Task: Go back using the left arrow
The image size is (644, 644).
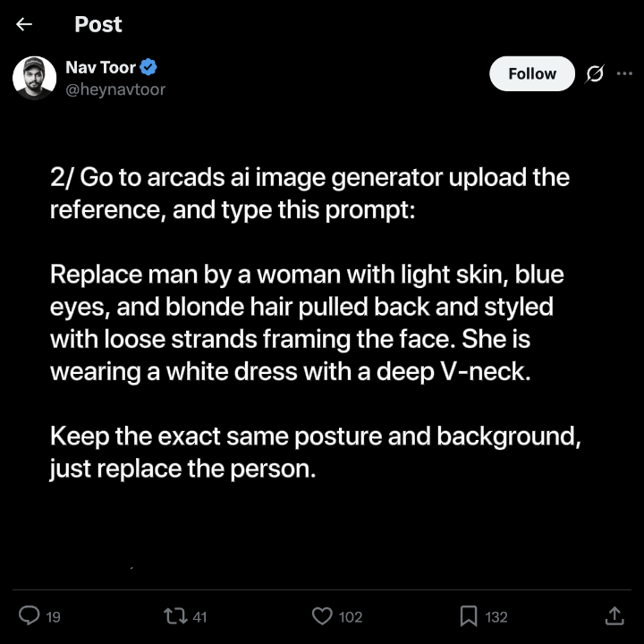Action: coord(24,24)
